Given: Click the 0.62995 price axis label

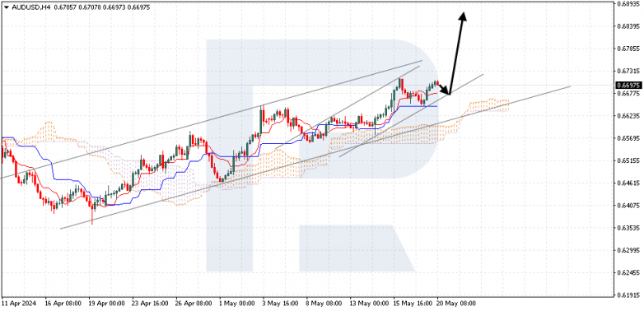Looking at the screenshot, I should coord(629,250).
